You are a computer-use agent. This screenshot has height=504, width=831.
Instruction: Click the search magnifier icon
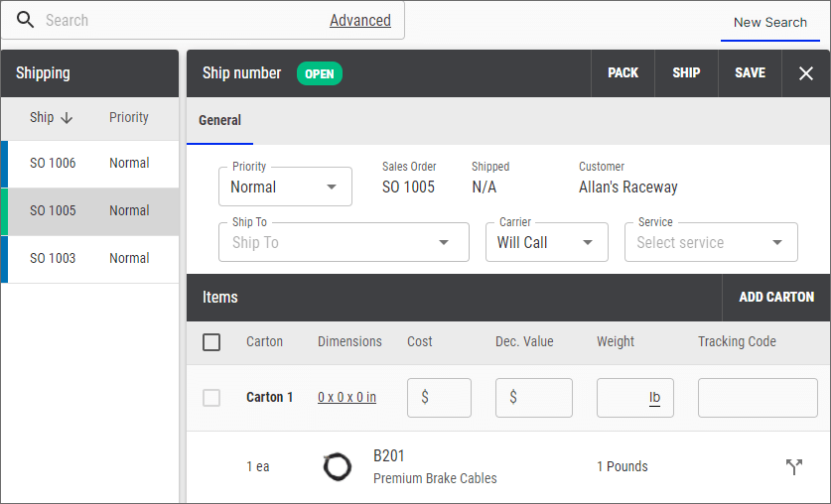click(25, 21)
